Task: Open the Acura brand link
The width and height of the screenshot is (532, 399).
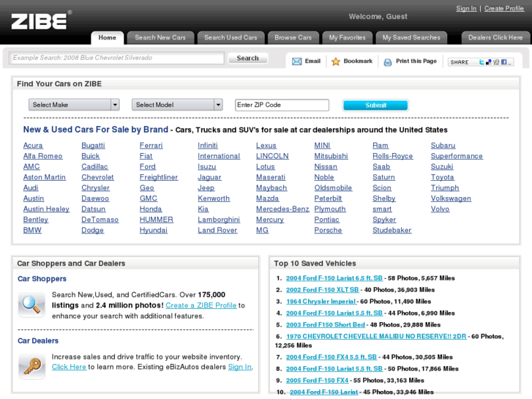Action: tap(33, 146)
